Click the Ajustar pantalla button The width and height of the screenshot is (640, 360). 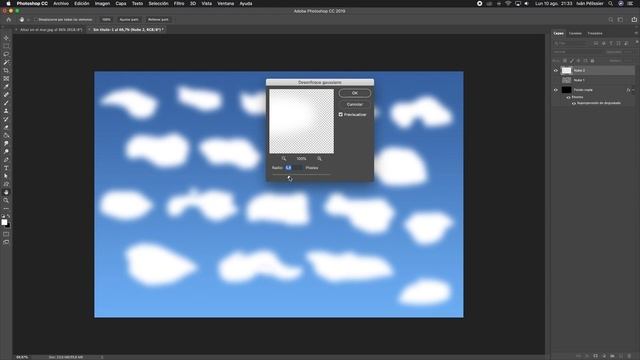pos(129,20)
